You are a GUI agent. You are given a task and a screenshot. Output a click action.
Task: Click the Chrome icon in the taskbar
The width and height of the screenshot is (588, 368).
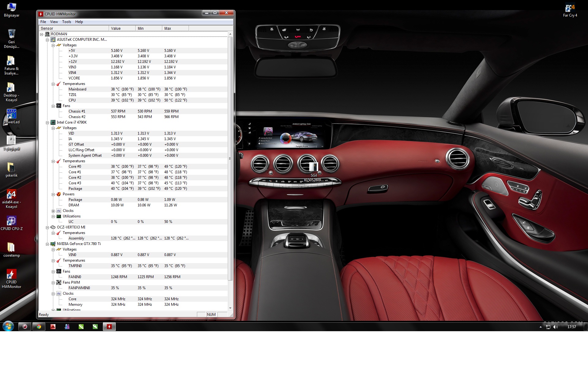pyautogui.click(x=39, y=327)
